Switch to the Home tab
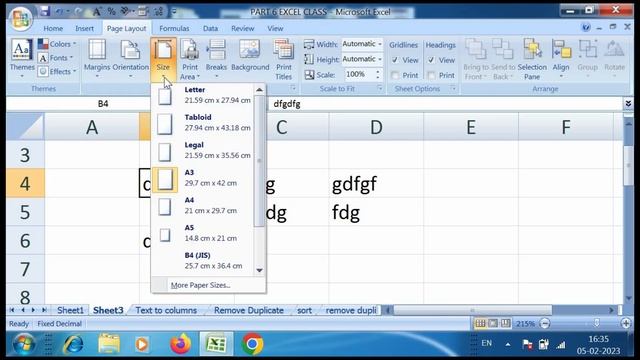 pyautogui.click(x=53, y=28)
